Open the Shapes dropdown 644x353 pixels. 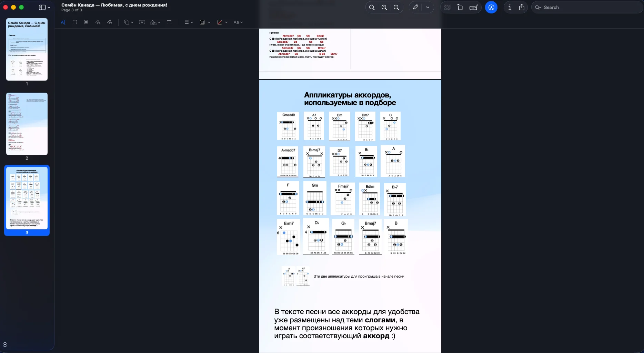coord(129,22)
